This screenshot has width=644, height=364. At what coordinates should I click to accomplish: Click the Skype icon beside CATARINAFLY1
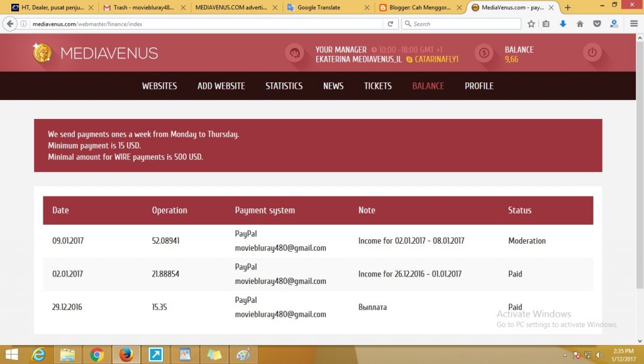[409, 60]
